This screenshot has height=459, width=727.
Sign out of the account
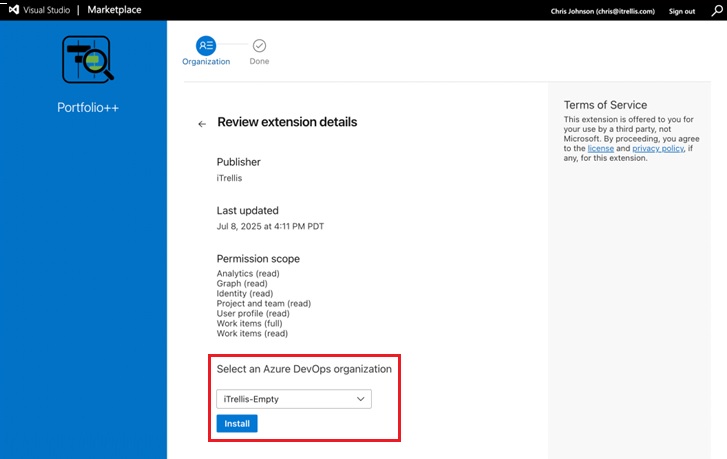(682, 11)
